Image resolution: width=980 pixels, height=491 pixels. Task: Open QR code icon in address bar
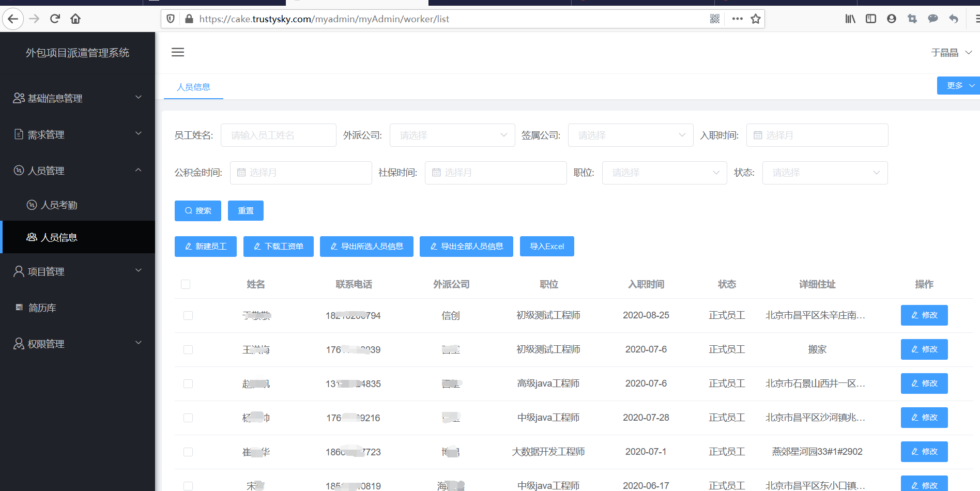click(715, 19)
